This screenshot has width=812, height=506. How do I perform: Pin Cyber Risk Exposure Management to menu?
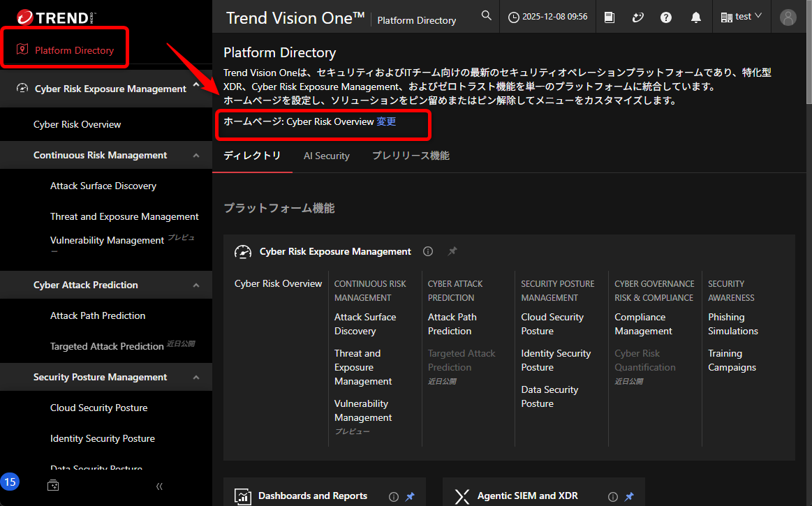click(452, 251)
